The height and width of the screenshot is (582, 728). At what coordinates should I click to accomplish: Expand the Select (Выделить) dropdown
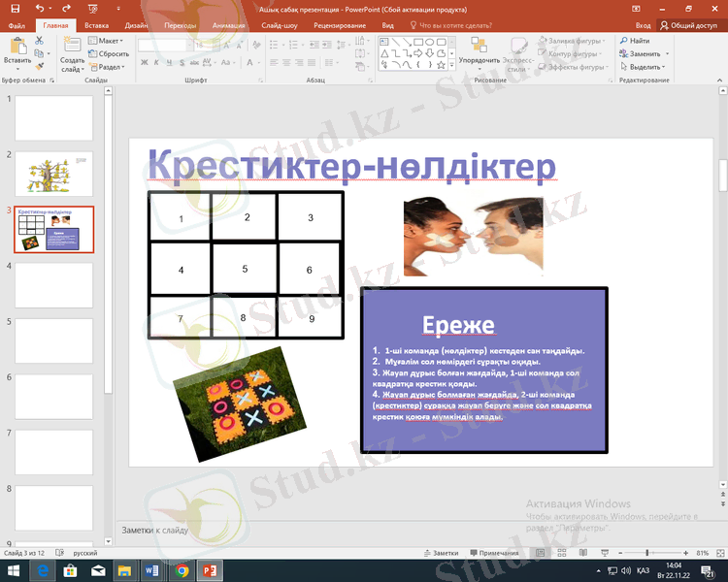(x=645, y=67)
